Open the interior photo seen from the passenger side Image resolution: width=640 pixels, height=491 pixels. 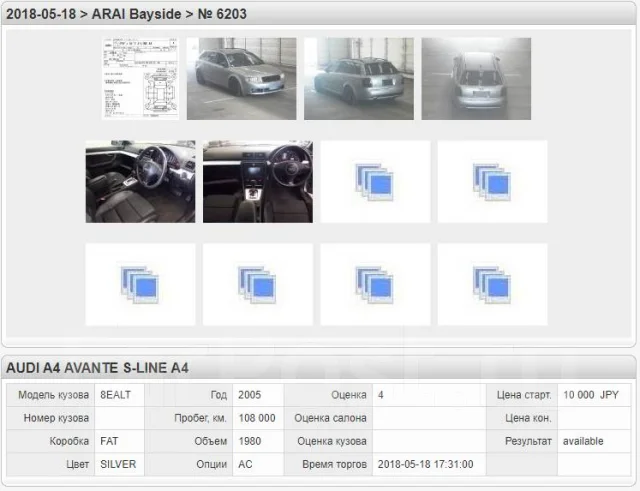[x=140, y=182]
